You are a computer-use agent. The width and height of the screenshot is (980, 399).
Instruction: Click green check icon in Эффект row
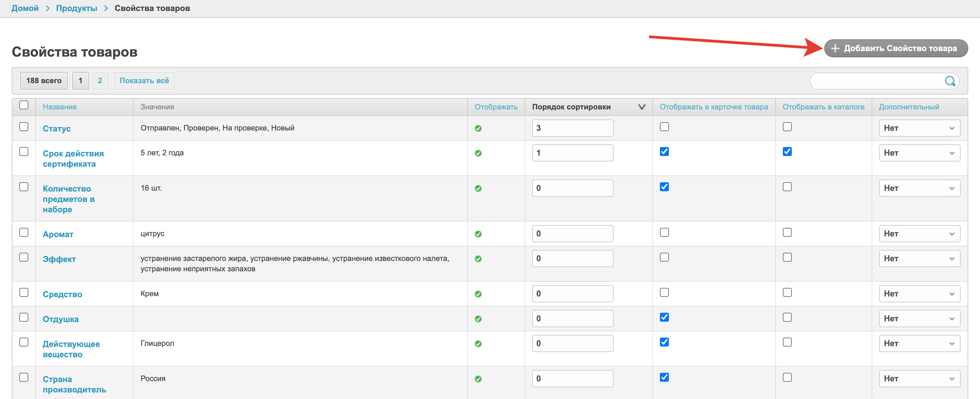pyautogui.click(x=478, y=259)
